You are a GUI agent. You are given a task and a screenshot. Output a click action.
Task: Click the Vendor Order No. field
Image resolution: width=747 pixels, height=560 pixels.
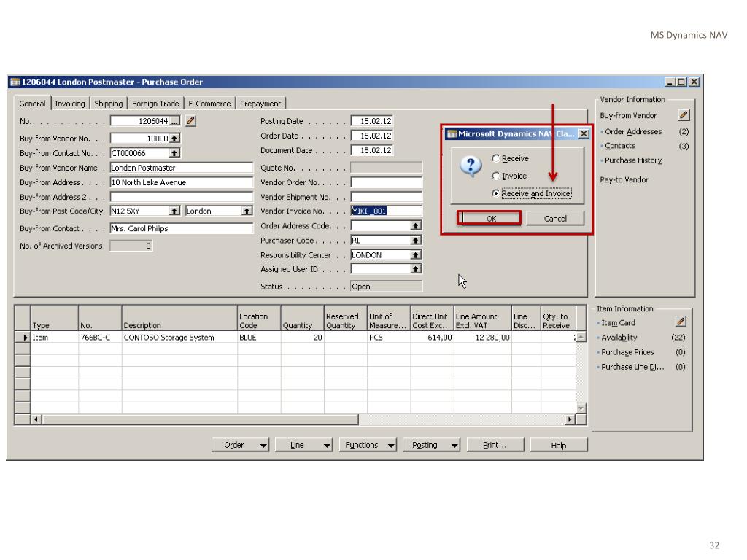pyautogui.click(x=386, y=182)
